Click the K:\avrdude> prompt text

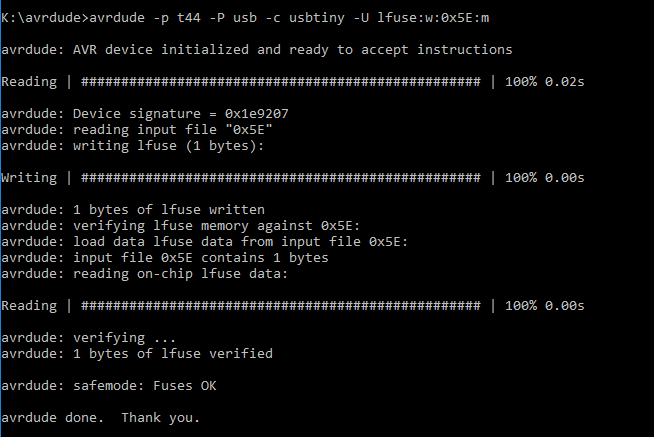click(45, 18)
